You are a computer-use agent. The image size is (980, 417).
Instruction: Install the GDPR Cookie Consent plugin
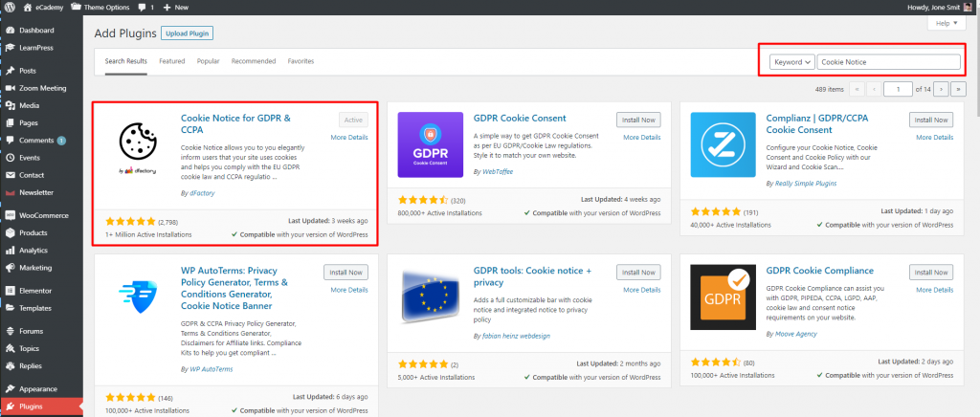[x=637, y=120]
